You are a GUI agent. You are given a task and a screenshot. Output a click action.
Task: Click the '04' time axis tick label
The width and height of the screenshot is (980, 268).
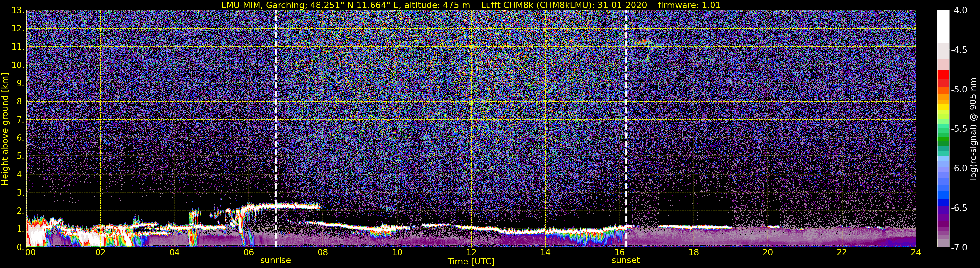pyautogui.click(x=175, y=252)
